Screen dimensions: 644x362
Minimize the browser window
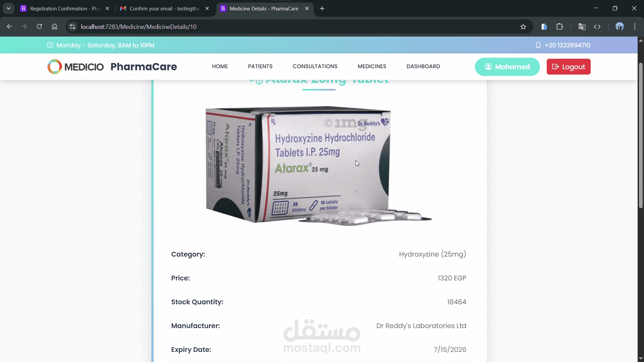click(x=596, y=8)
